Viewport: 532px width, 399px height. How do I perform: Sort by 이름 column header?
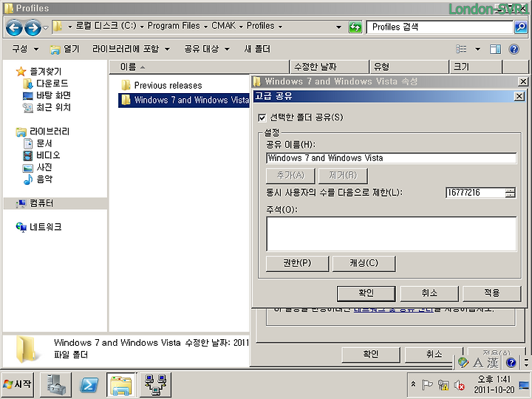pyautogui.click(x=199, y=66)
